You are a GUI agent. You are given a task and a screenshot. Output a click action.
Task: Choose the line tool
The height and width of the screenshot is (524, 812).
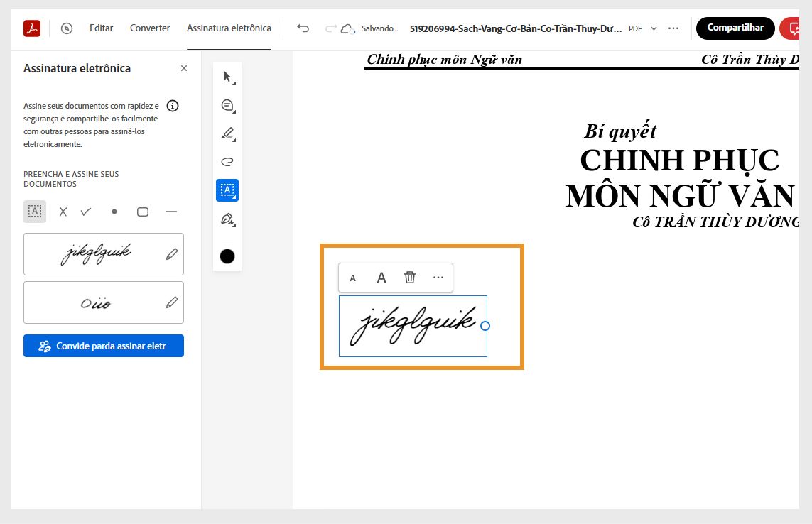(x=171, y=212)
